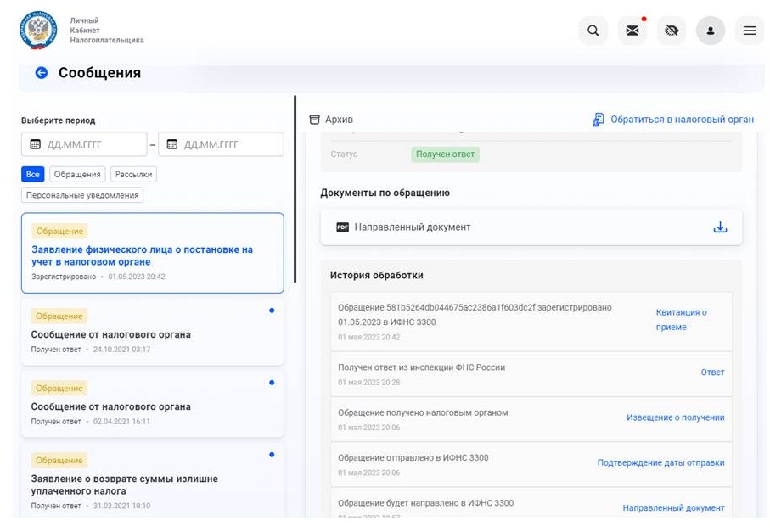Click the Federal Tax Service logo
This screenshot has height=532, width=770.
tap(37, 31)
